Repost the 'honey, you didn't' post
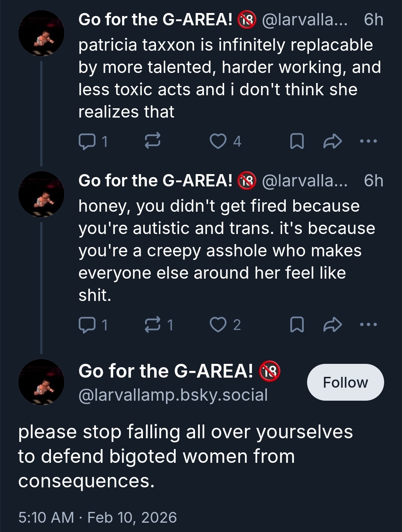 click(x=152, y=324)
